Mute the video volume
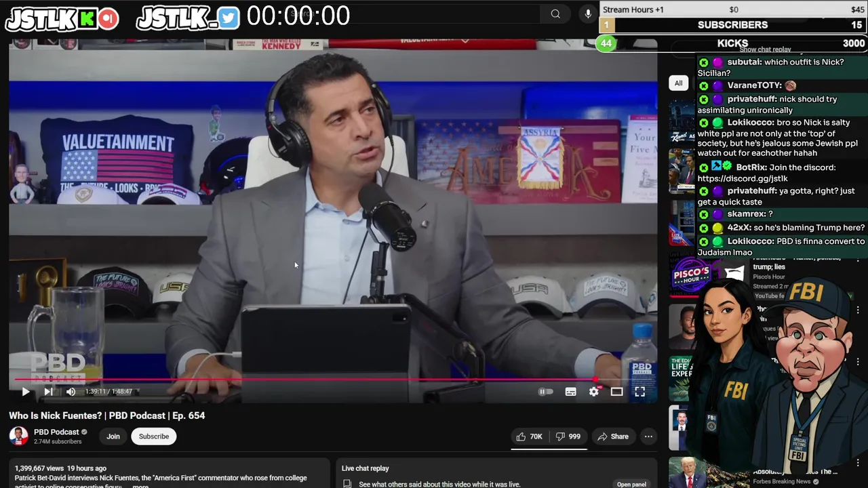 point(71,391)
